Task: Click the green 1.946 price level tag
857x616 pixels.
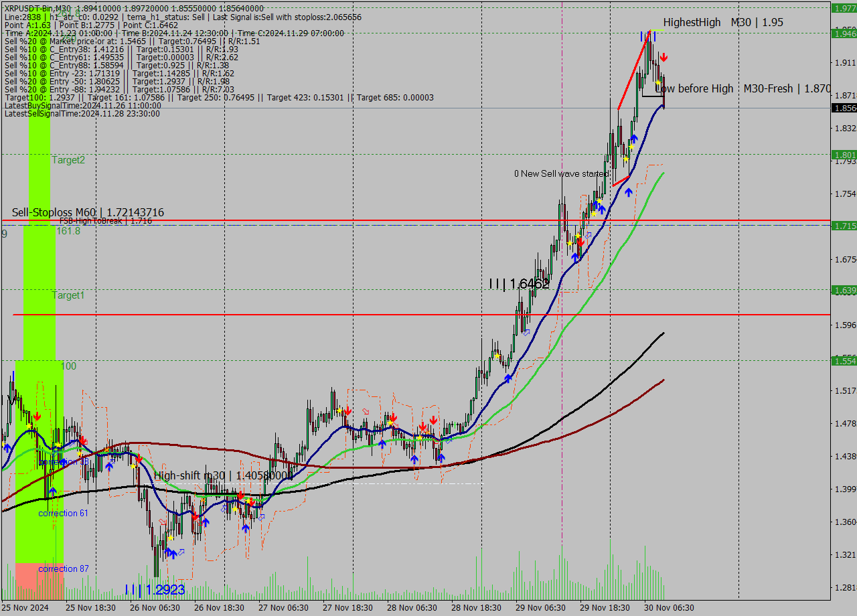Action: click(x=844, y=33)
